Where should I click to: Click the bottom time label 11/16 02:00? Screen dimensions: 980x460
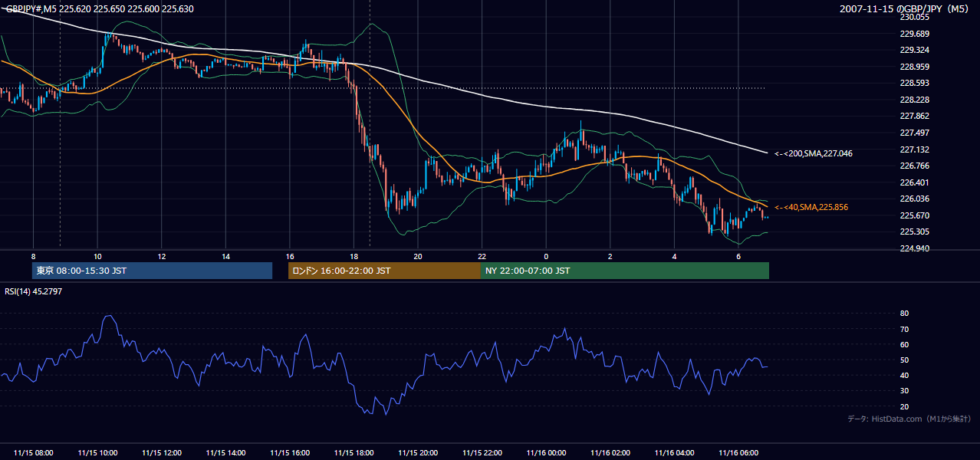pyautogui.click(x=610, y=453)
